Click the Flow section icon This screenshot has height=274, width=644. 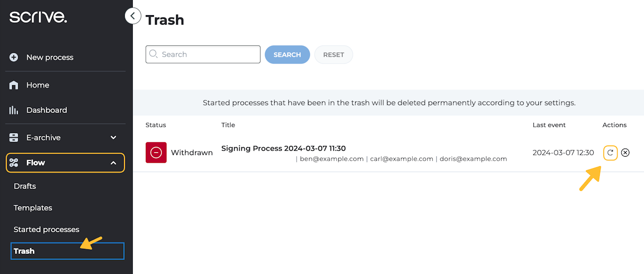[x=14, y=163]
